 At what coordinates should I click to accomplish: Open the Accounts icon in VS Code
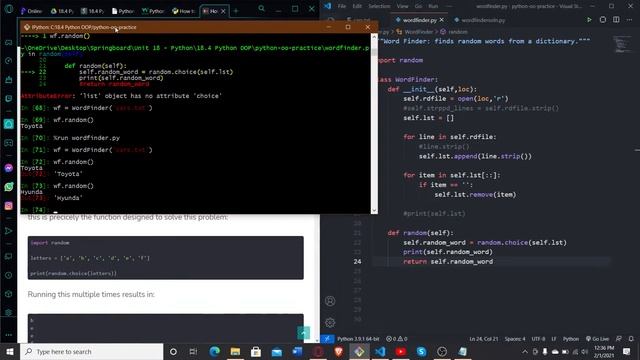[x=330, y=301]
